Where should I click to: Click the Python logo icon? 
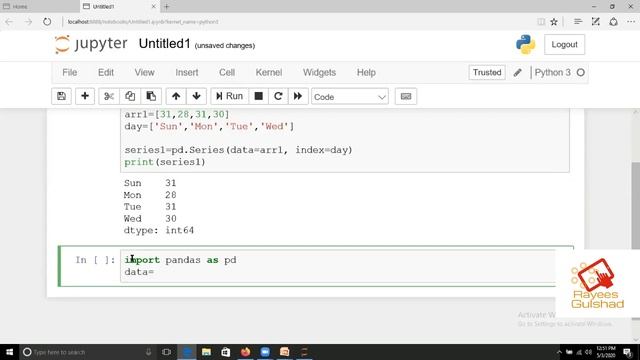tap(525, 44)
